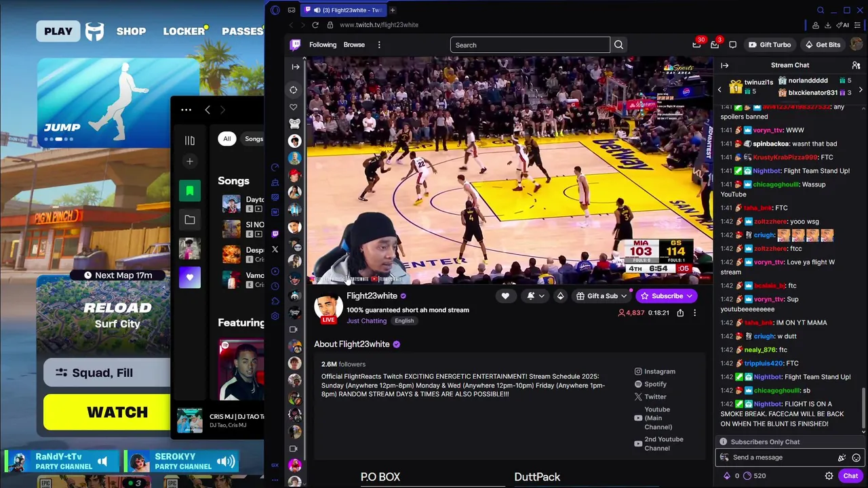Screen dimensions: 868x488
Task: Toggle Songs filter in music player
Action: point(254,139)
